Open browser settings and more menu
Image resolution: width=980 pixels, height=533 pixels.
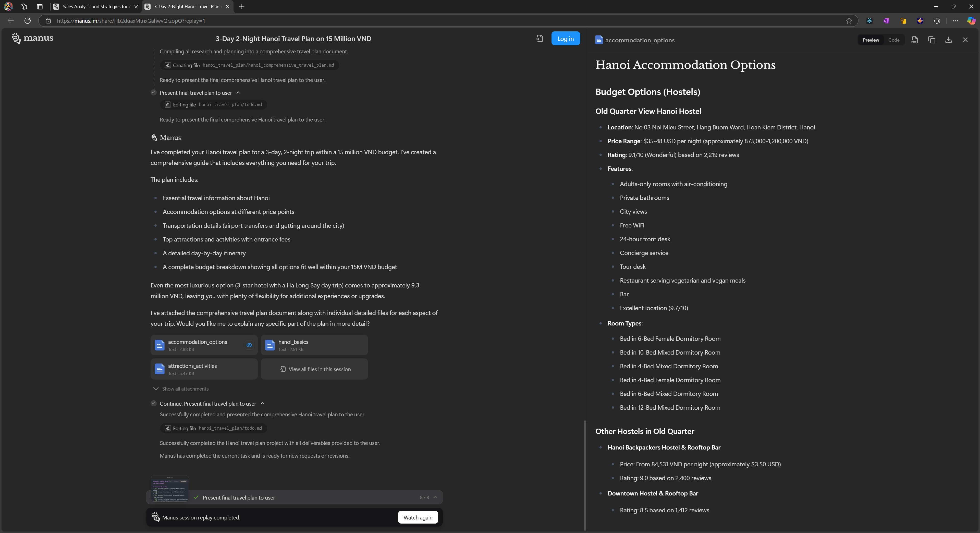(x=955, y=21)
